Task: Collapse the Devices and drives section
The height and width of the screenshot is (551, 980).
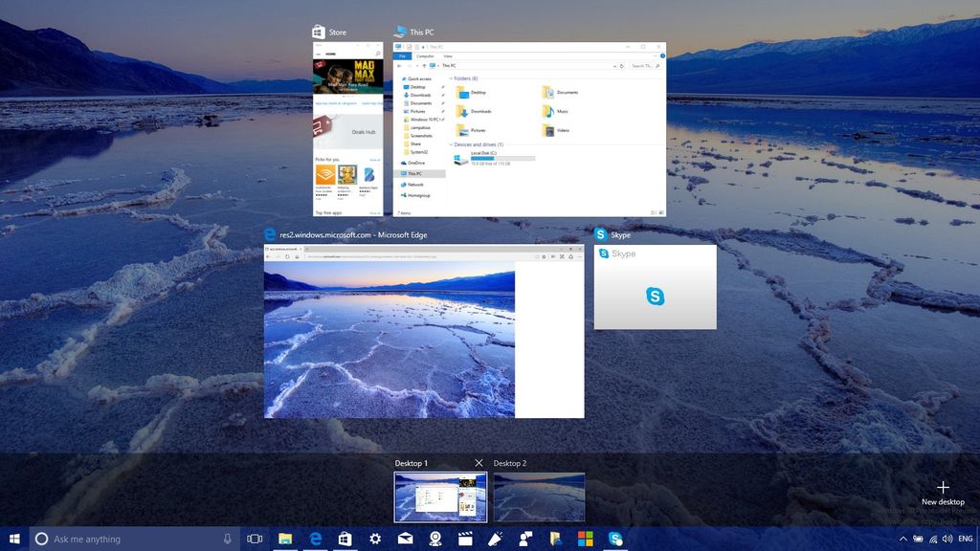Action: pos(451,144)
